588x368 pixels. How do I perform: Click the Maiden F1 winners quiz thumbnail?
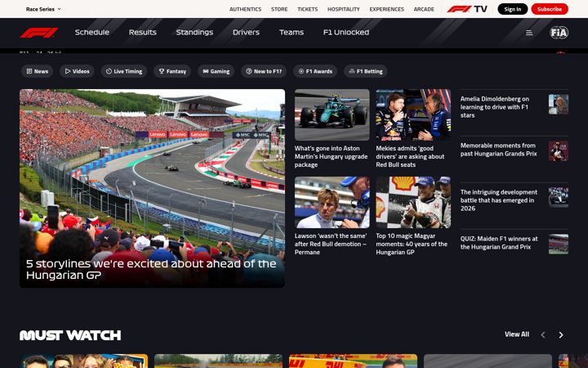[559, 244]
